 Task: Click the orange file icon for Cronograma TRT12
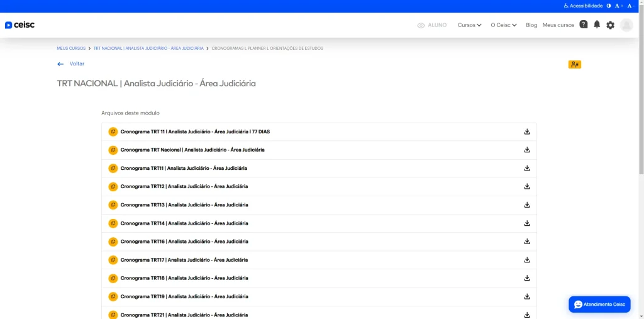pyautogui.click(x=113, y=187)
